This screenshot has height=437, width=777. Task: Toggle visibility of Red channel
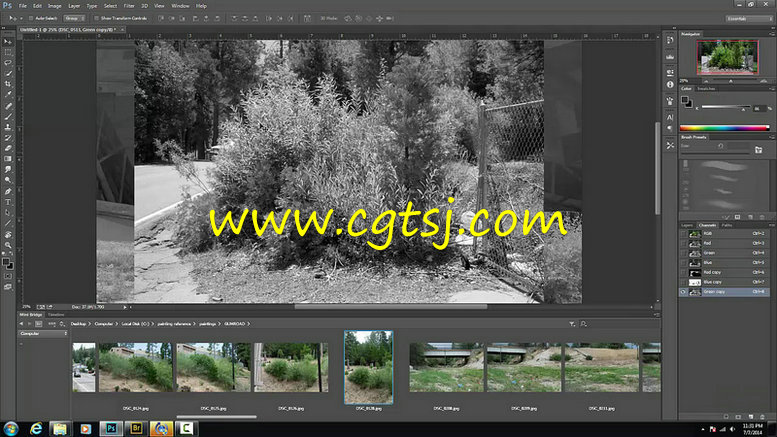[683, 243]
